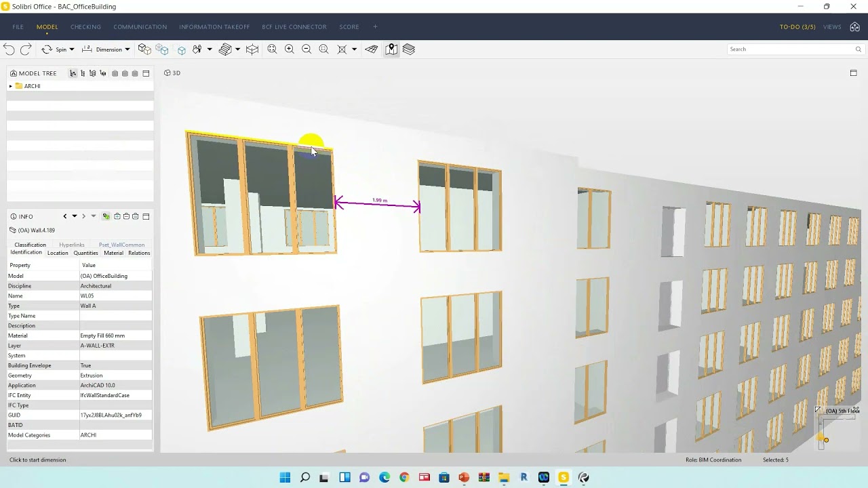
Task: Click the footprints walk icon
Action: pyautogui.click(x=197, y=49)
